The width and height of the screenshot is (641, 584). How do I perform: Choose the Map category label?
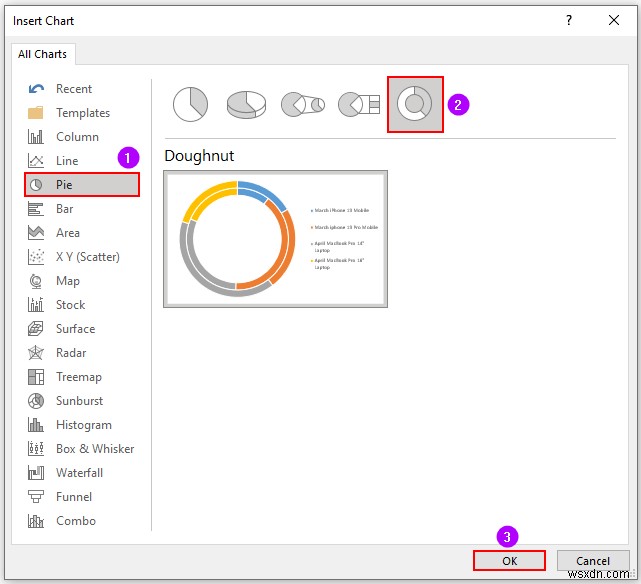pos(68,281)
